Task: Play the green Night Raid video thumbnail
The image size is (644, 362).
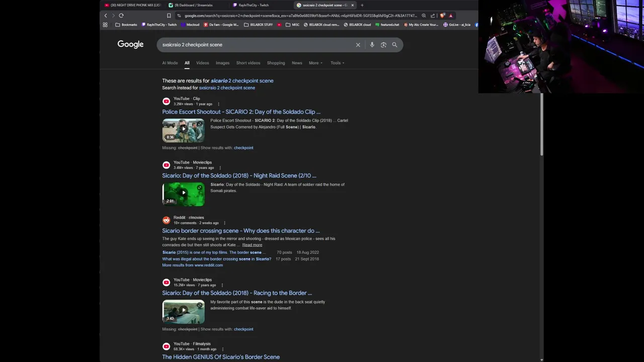Action: [183, 194]
